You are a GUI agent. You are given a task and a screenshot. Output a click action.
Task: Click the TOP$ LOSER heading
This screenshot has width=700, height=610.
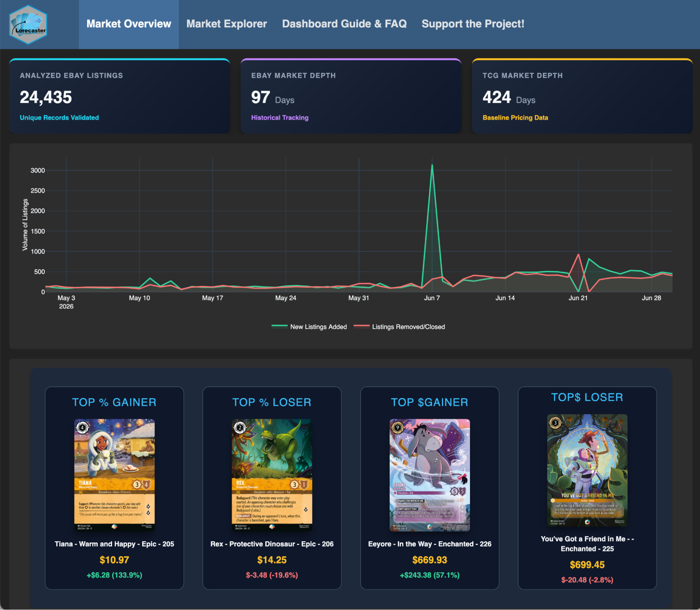click(x=587, y=397)
